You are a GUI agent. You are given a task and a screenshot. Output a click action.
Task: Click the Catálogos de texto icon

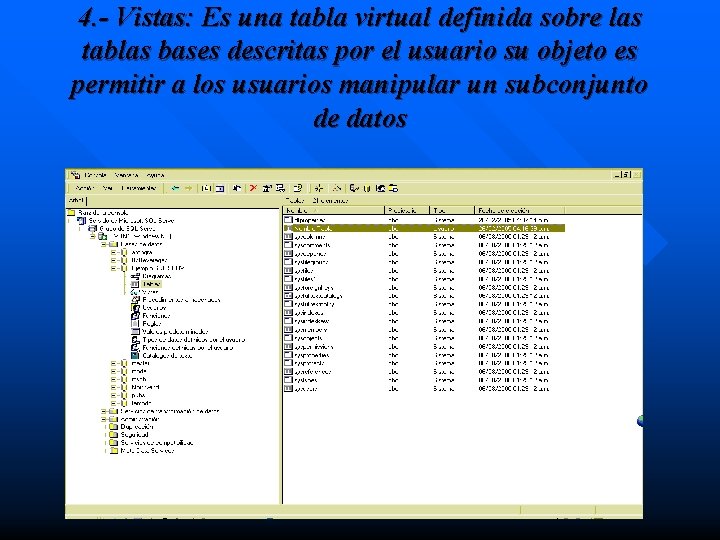[135, 355]
